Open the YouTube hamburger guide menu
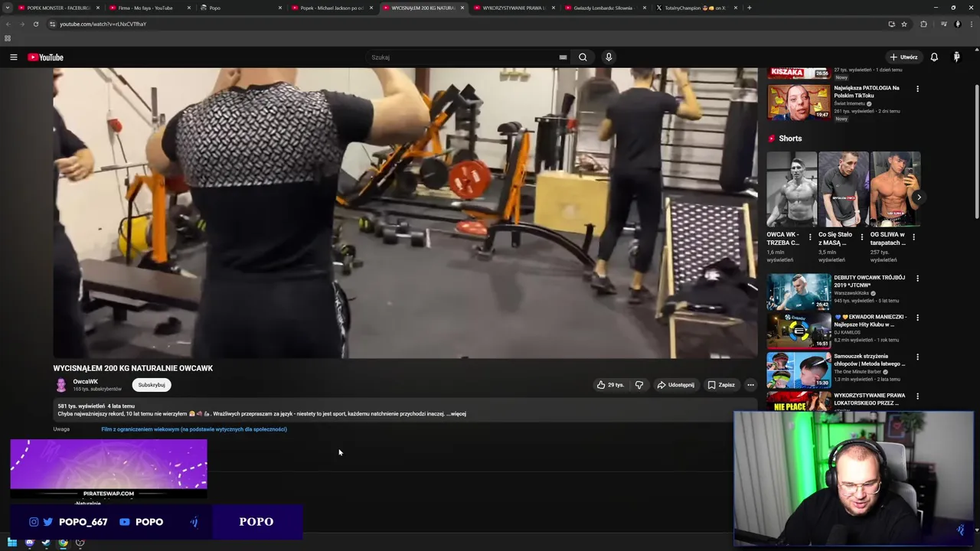Image resolution: width=980 pixels, height=551 pixels. tap(13, 57)
